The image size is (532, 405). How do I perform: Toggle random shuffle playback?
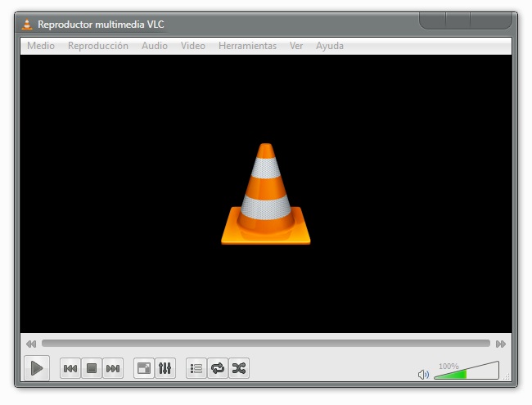(239, 368)
